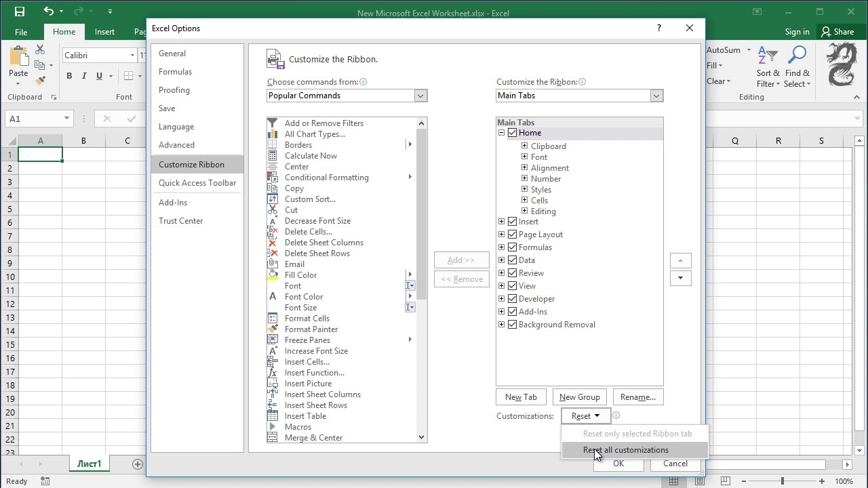Expand the Alignment group node
The height and width of the screenshot is (488, 868).
[524, 167]
